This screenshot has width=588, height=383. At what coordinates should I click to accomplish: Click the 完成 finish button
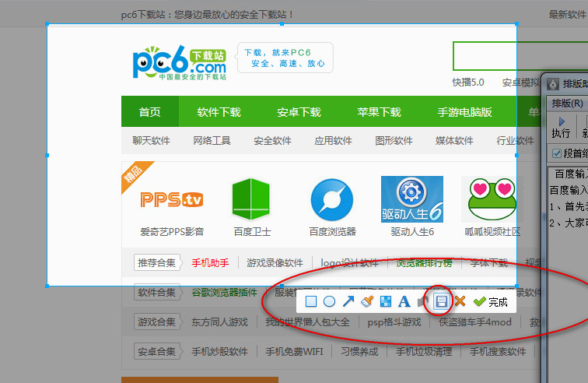tap(491, 301)
